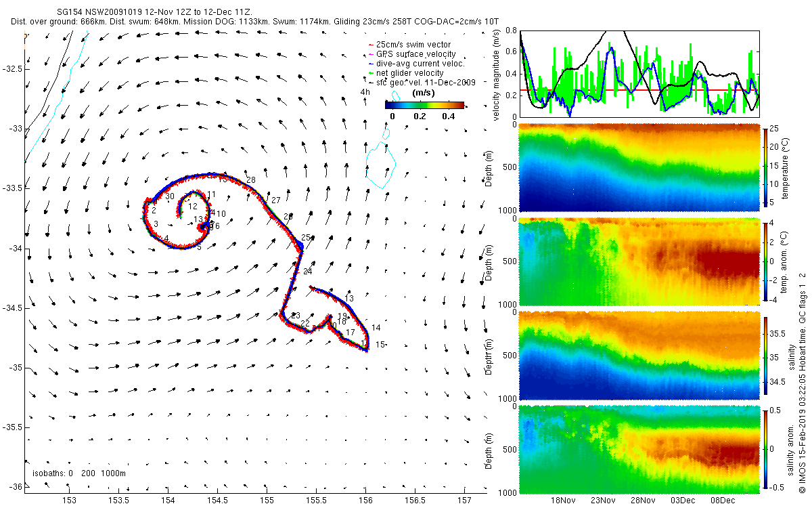Click longitude tick label '157'

pyautogui.click(x=464, y=500)
